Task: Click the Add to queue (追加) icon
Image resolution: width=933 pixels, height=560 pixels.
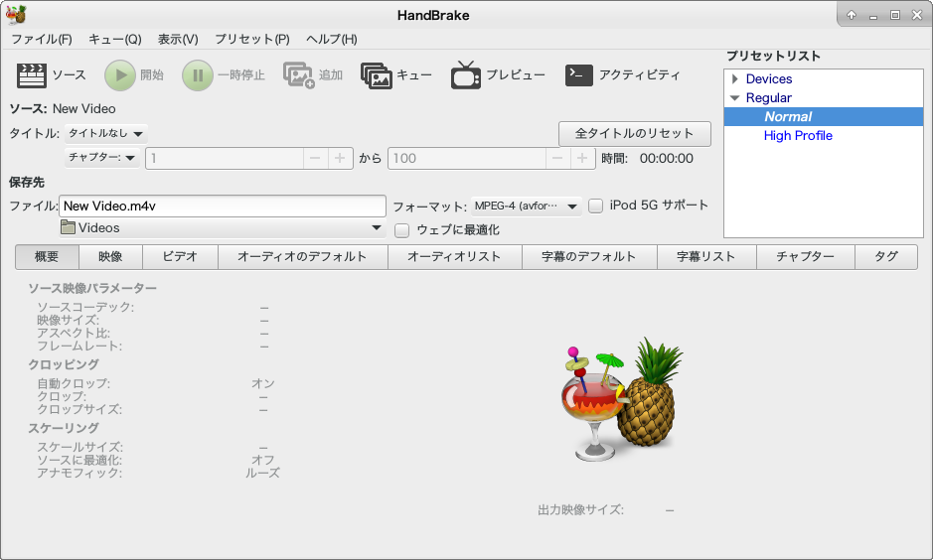Action: 298,75
